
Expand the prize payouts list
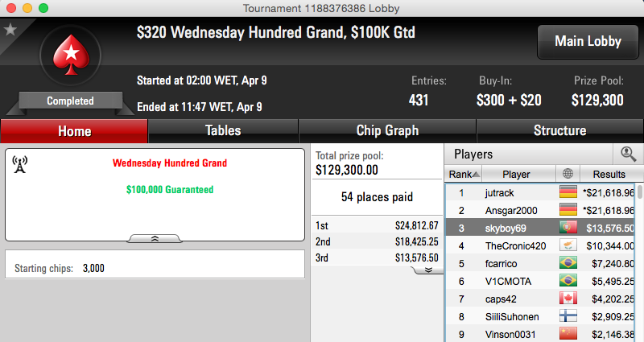pyautogui.click(x=428, y=270)
